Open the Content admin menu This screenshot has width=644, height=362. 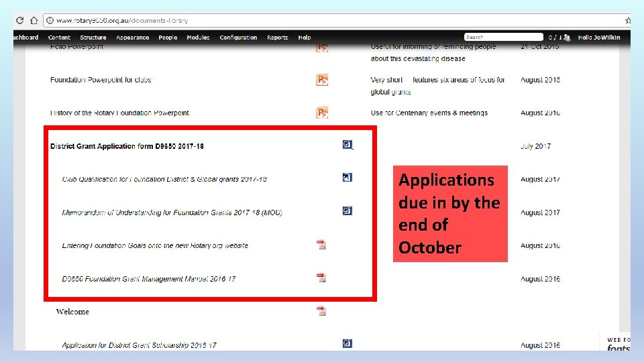59,38
